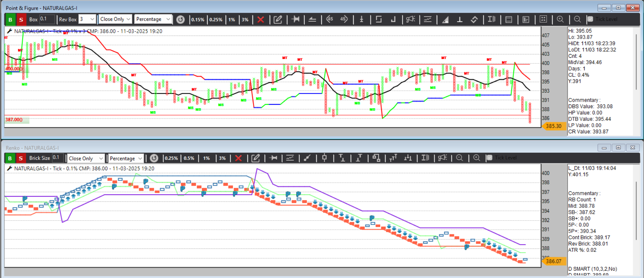Open Percentage dropdown in Renko window
Viewport: 644px width, 278px height.
(126, 158)
